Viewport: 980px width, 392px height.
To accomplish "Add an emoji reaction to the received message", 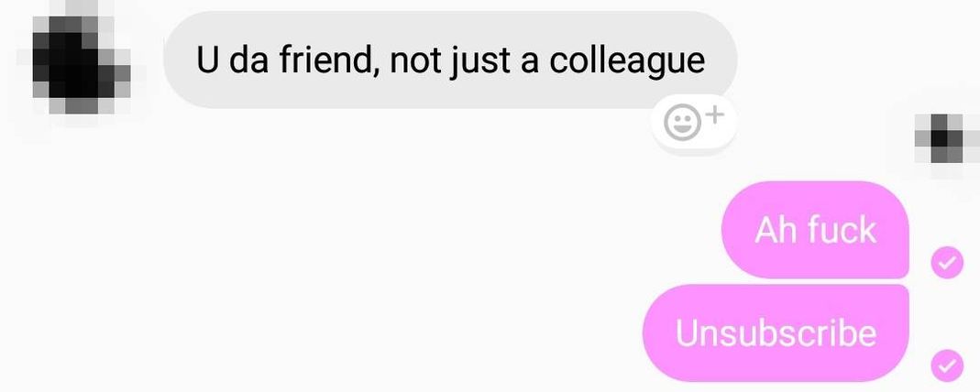I will tap(694, 123).
